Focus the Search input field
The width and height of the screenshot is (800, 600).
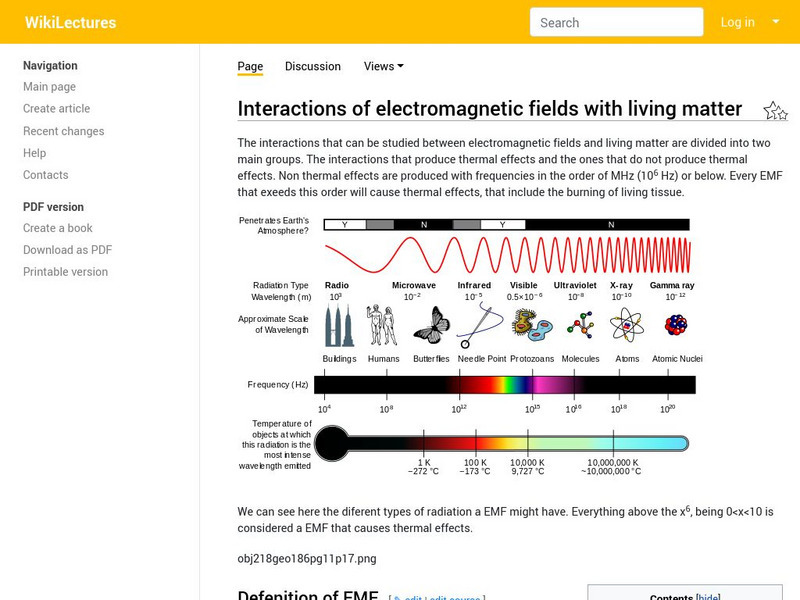coord(616,22)
